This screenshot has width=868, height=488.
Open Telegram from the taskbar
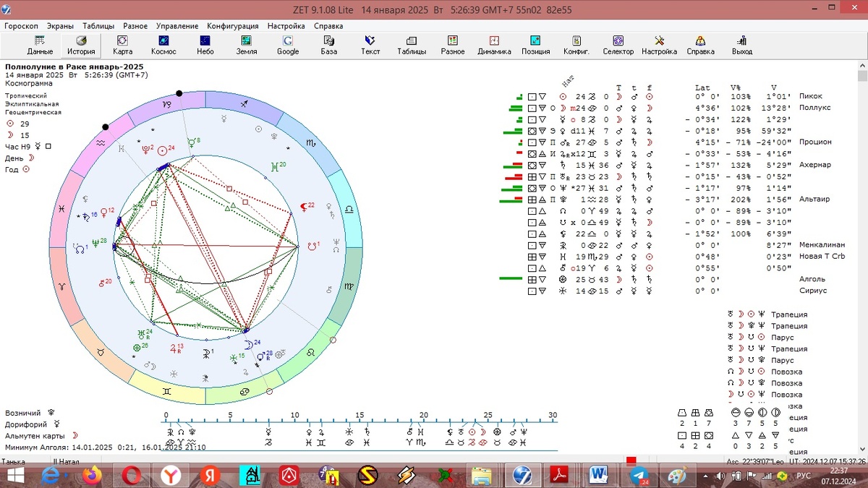(x=639, y=476)
